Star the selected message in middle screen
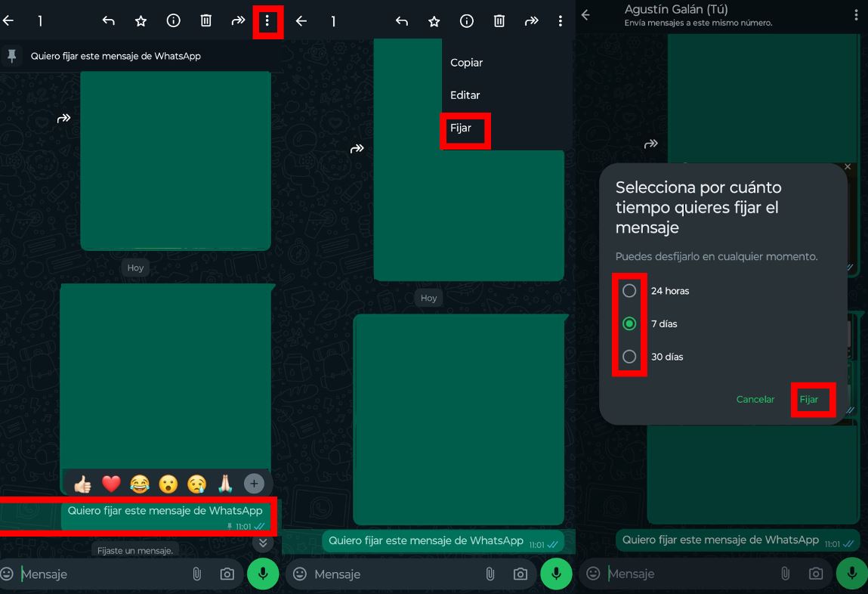 pos(434,21)
